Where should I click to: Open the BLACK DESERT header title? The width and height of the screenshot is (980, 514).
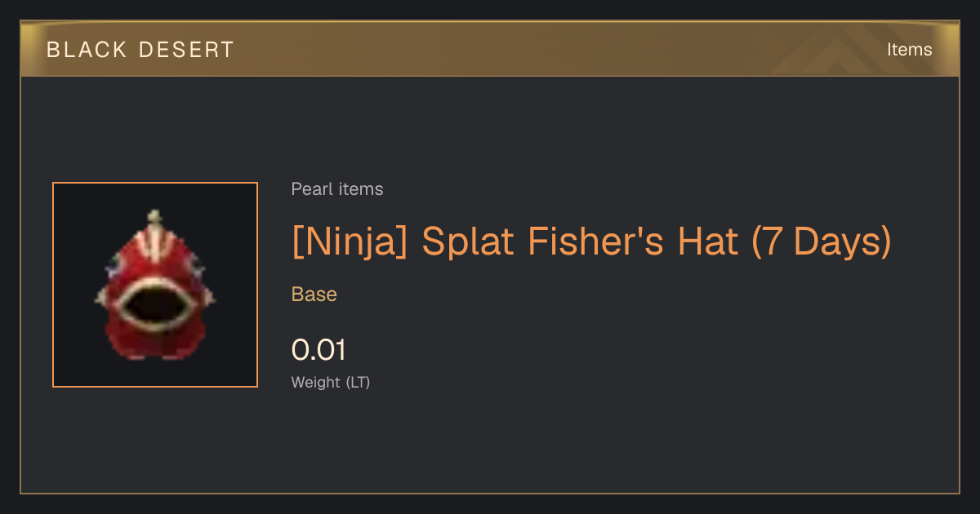point(140,50)
